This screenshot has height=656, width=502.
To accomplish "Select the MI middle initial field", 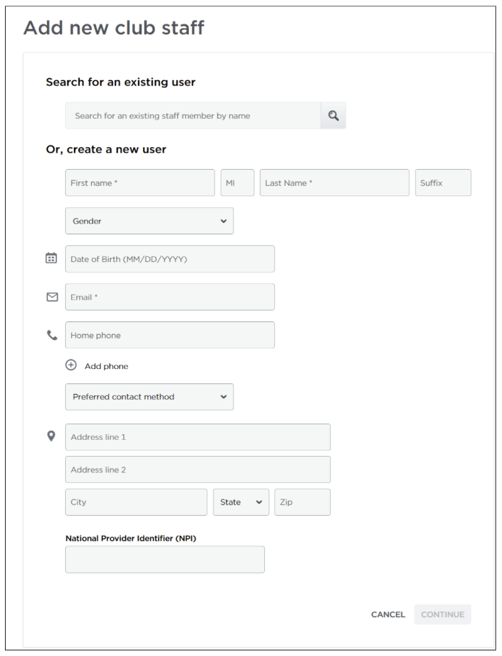I will point(237,183).
